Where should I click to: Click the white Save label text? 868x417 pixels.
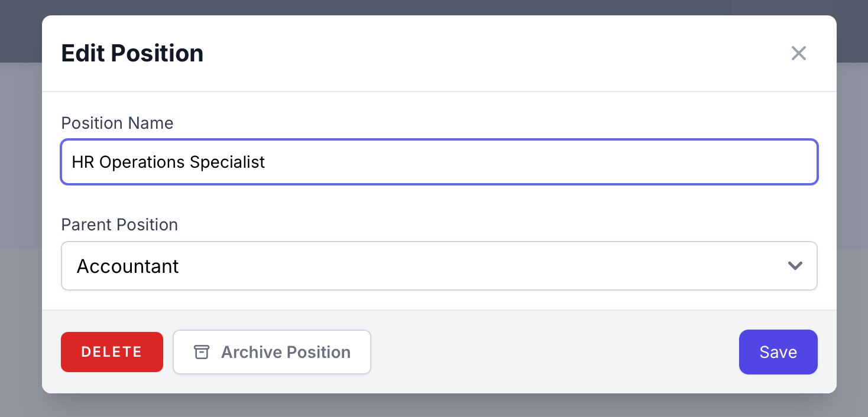pos(778,352)
